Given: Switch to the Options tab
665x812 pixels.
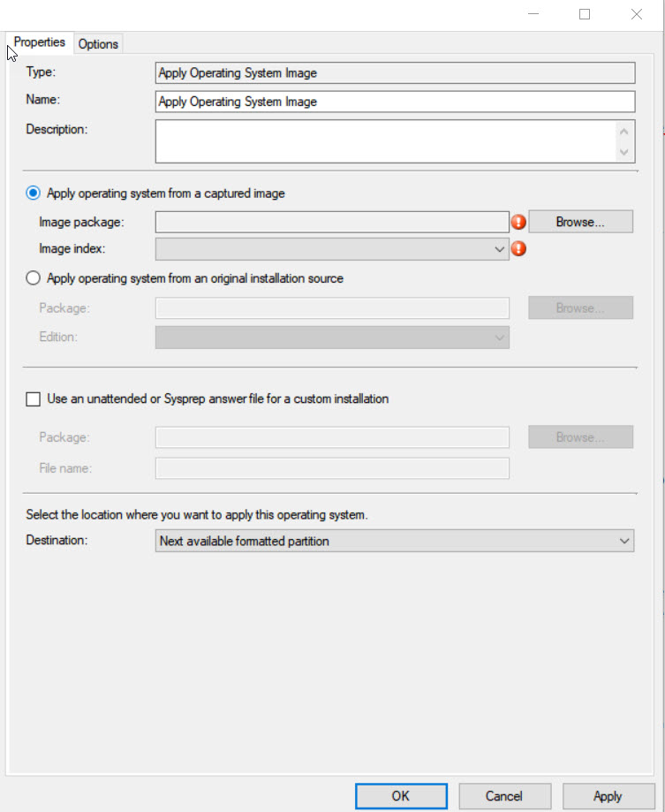Looking at the screenshot, I should click(x=98, y=44).
